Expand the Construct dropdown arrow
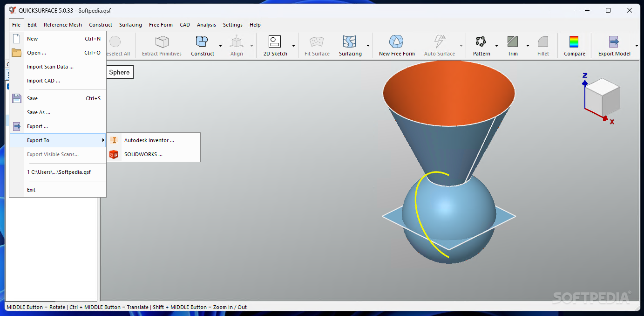The image size is (644, 316). 220,46
